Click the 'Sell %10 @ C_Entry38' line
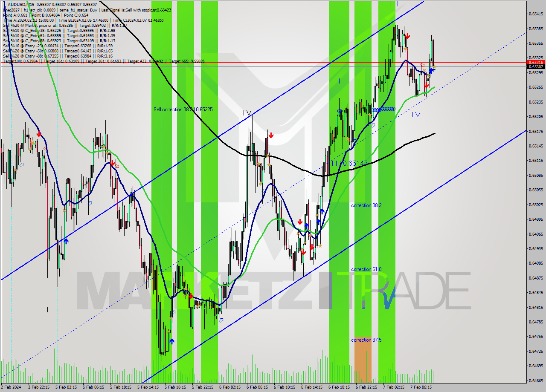Viewport: 546px width, 392px height. tap(59, 31)
